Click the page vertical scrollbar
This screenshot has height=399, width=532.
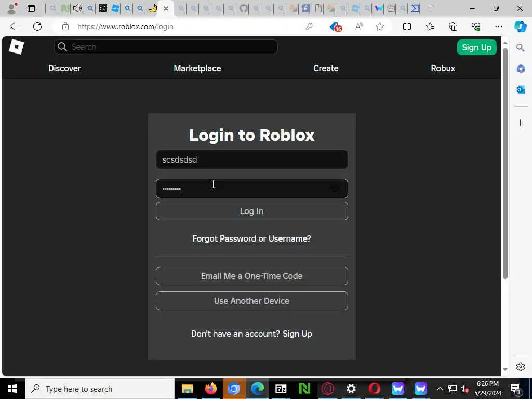[x=505, y=163]
